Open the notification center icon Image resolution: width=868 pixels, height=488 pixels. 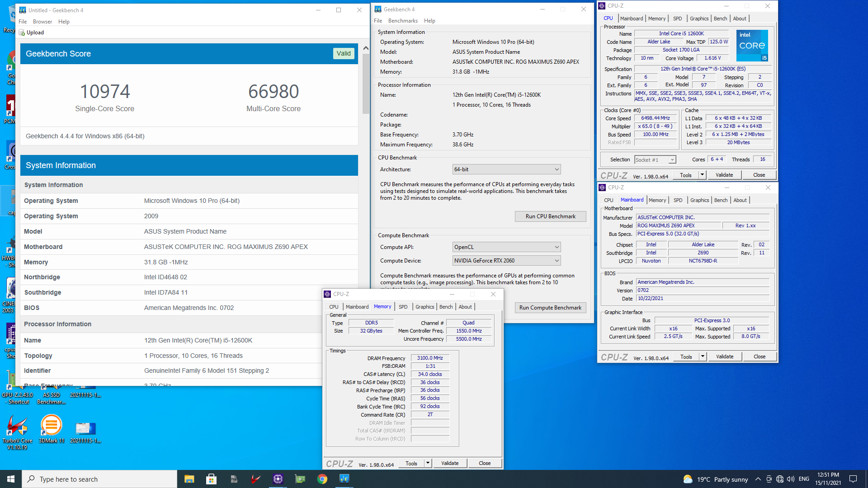[x=853, y=479]
